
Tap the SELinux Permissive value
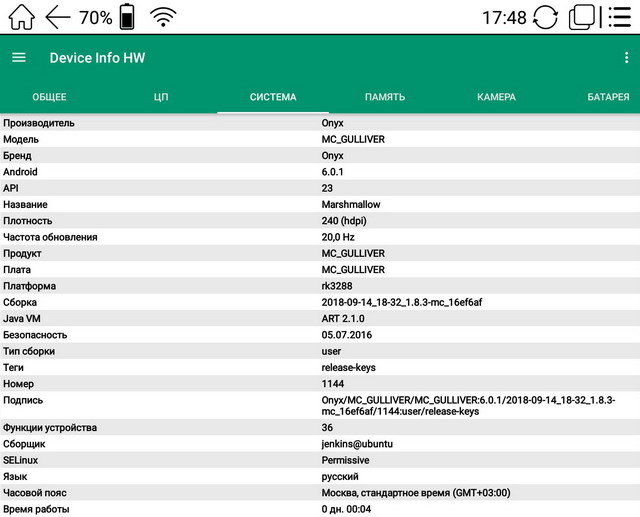click(x=345, y=460)
